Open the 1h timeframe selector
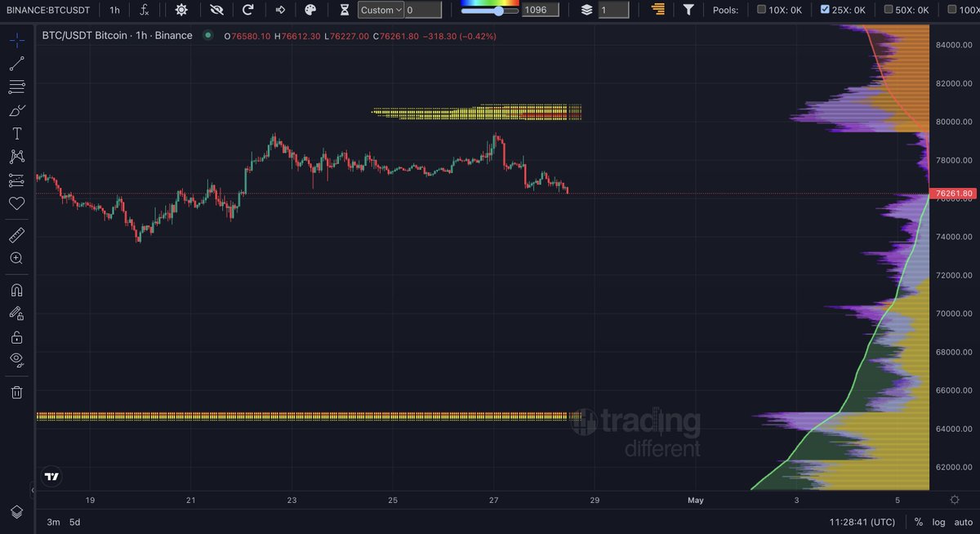This screenshot has width=980, height=534. click(x=114, y=10)
